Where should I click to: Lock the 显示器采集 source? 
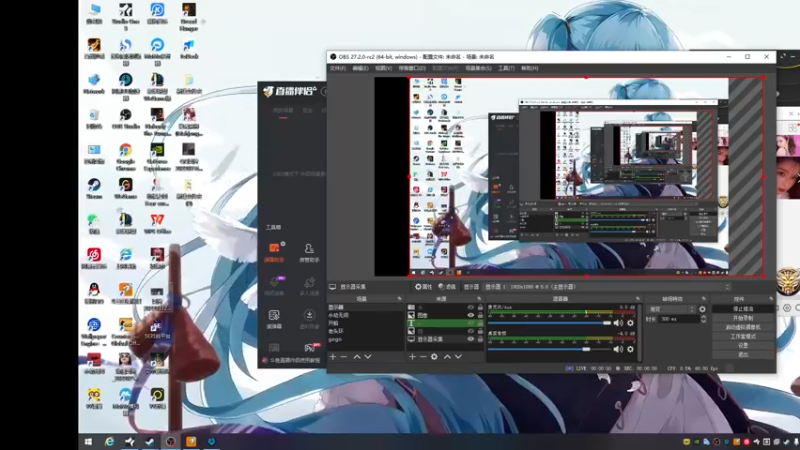pyautogui.click(x=480, y=339)
